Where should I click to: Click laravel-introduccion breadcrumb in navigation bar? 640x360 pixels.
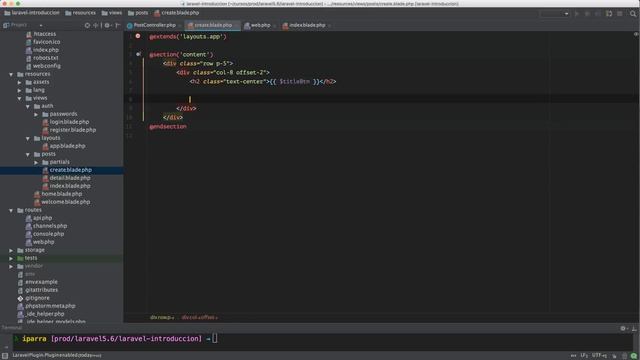click(x=32, y=13)
